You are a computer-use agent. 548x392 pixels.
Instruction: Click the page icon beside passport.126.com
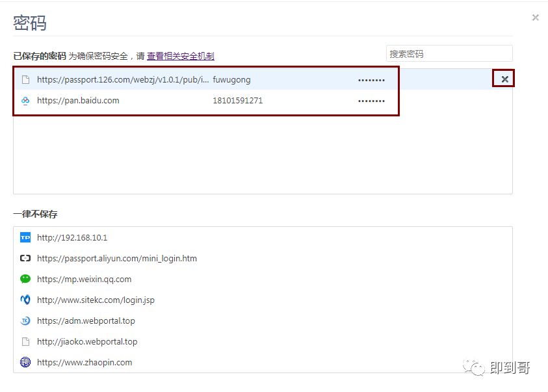(25, 80)
